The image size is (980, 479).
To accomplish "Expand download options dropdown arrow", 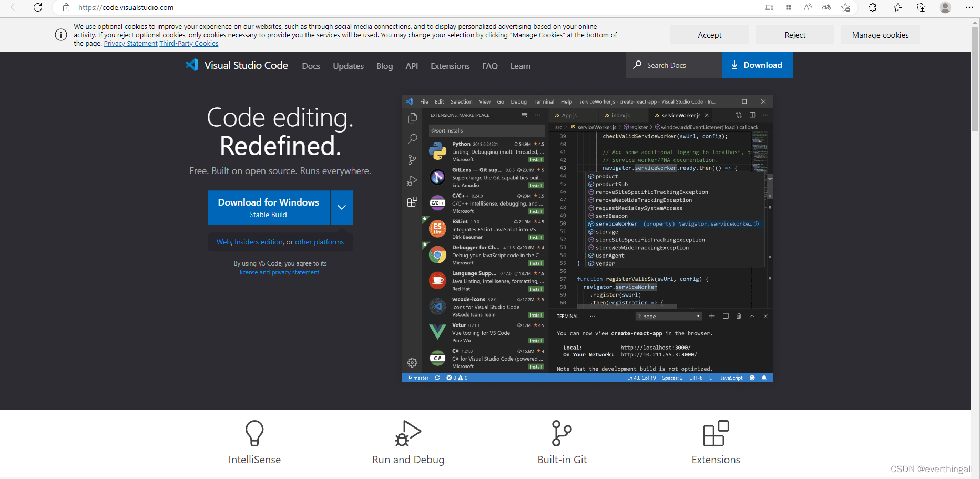I will 342,207.
